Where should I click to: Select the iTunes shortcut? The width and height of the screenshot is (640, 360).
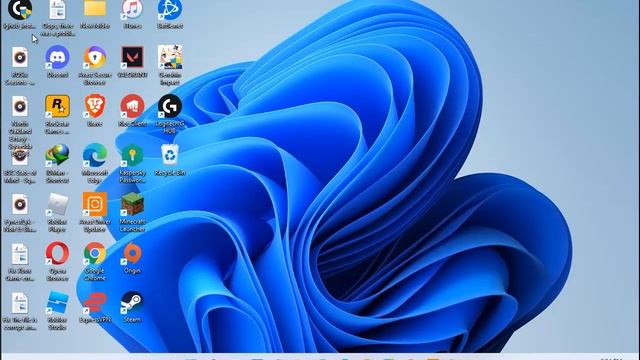click(x=132, y=12)
